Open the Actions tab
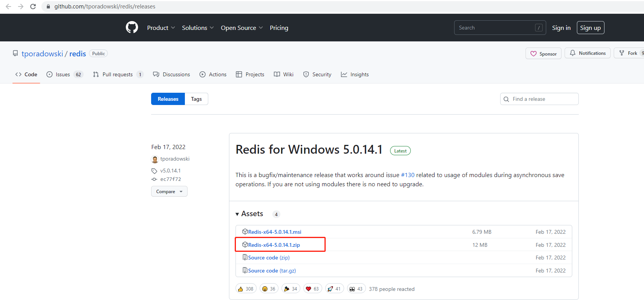Screen dimensions: 644x302 213,74
